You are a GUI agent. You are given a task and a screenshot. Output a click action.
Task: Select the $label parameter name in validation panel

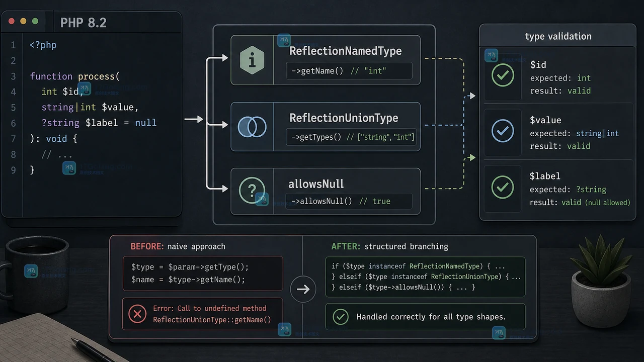click(x=545, y=176)
